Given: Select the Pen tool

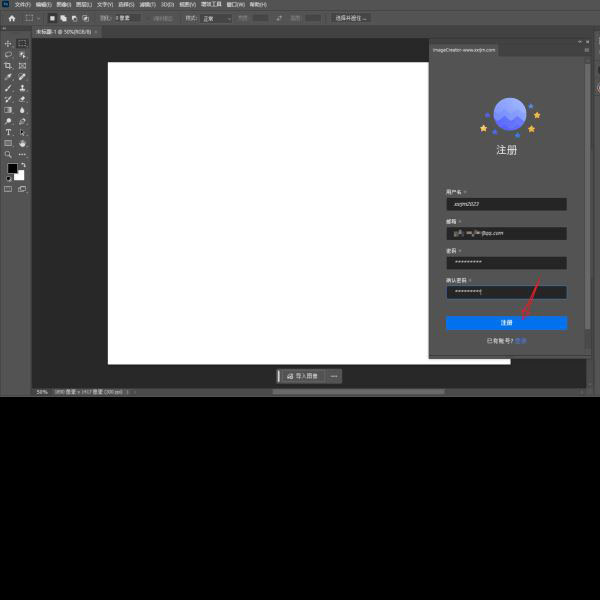Looking at the screenshot, I should tap(22, 121).
